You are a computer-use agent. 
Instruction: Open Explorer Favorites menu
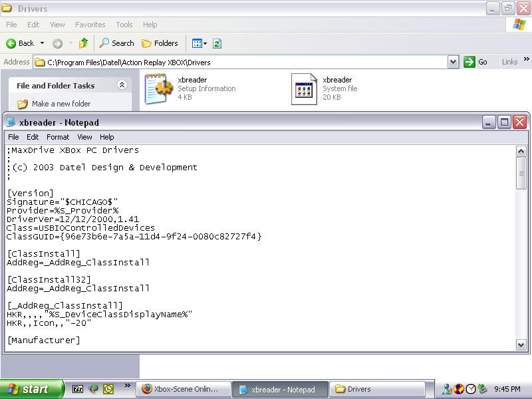(x=90, y=25)
